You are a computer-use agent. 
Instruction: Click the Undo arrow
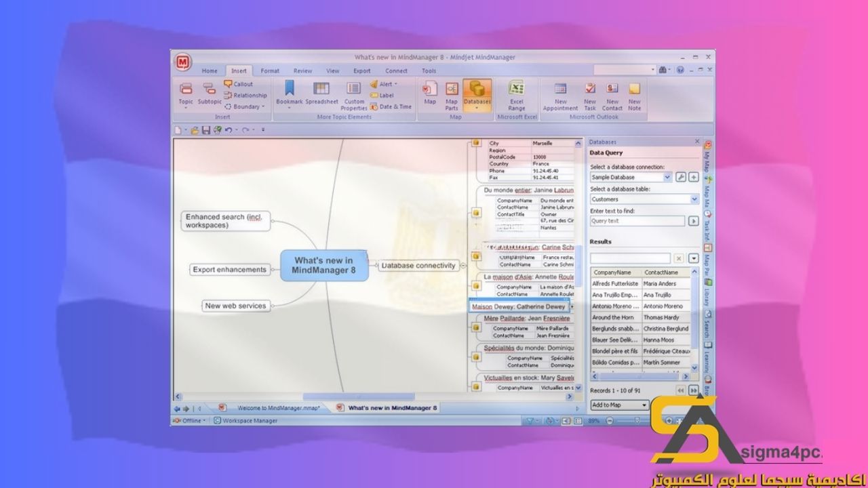[x=229, y=129]
